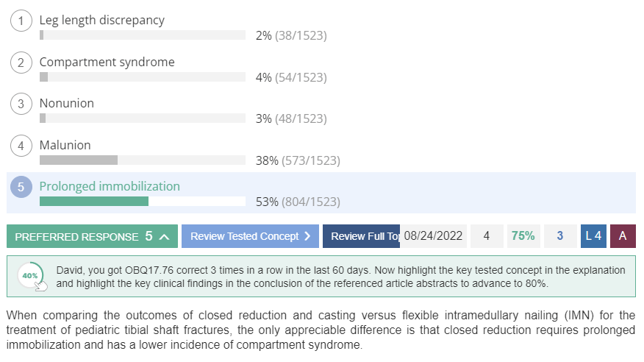
Task: Click the Compartment syndrome answer text
Action: tap(107, 62)
